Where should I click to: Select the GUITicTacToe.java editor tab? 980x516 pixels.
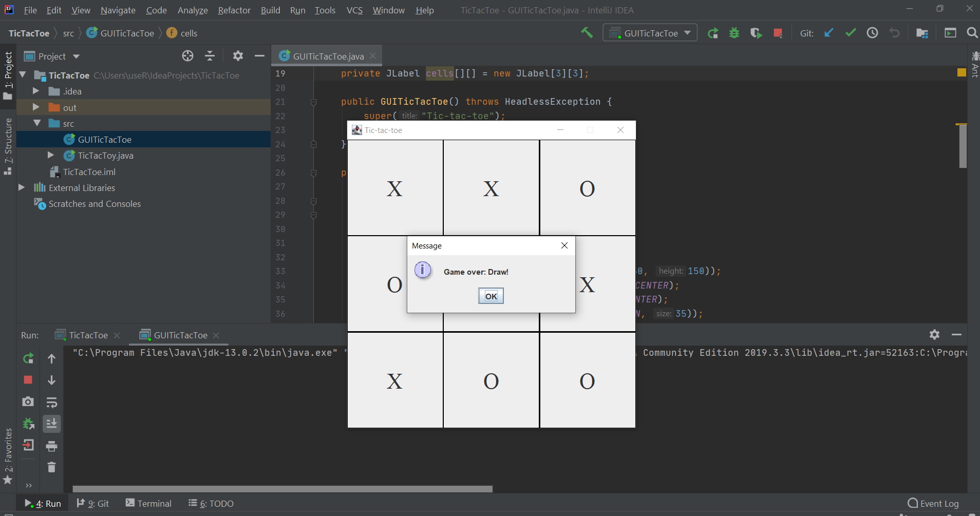click(x=327, y=56)
